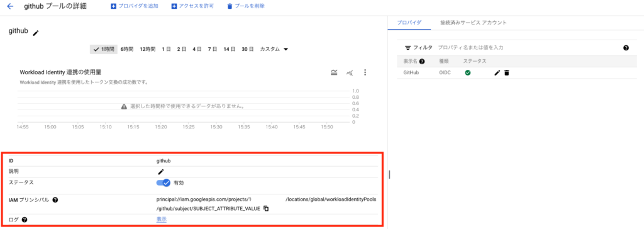
Task: Select the 6時間 time range
Action: click(127, 49)
